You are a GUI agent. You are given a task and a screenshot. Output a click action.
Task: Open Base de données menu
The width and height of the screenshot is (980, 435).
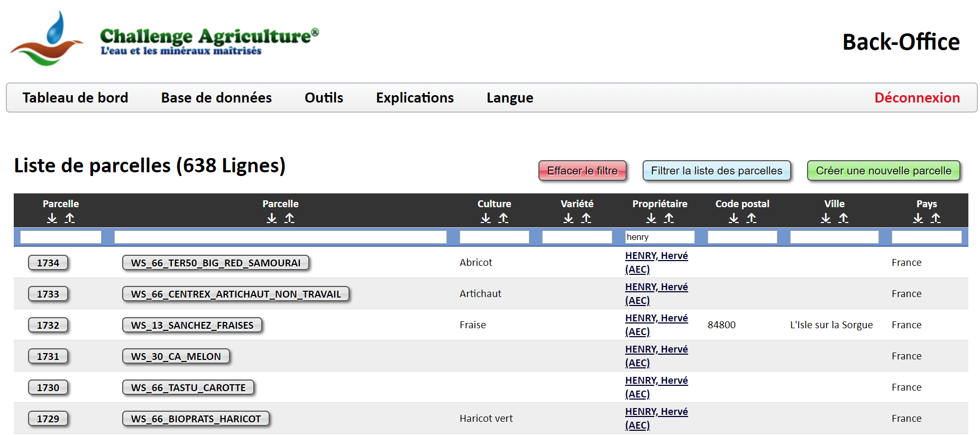pos(216,98)
